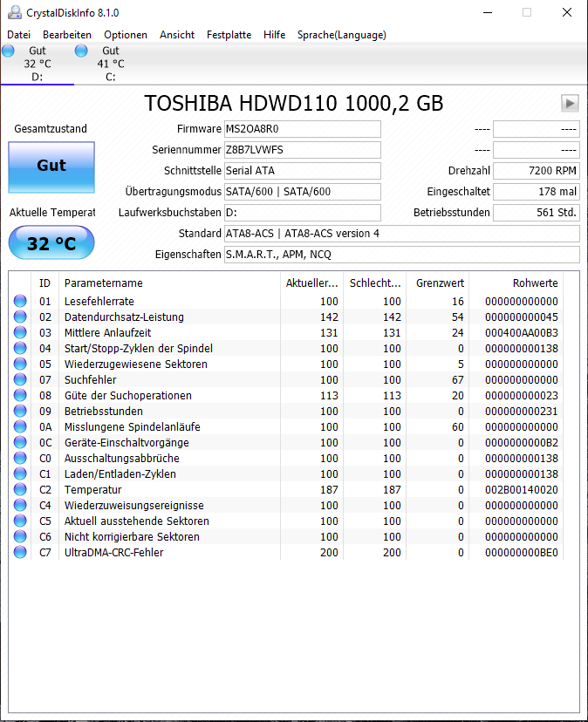Close the CrystalDiskInfo window
Image resolution: width=588 pixels, height=722 pixels.
(567, 12)
